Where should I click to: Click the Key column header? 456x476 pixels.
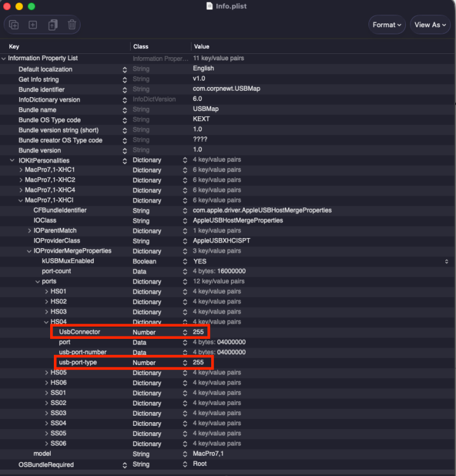pyautogui.click(x=14, y=46)
